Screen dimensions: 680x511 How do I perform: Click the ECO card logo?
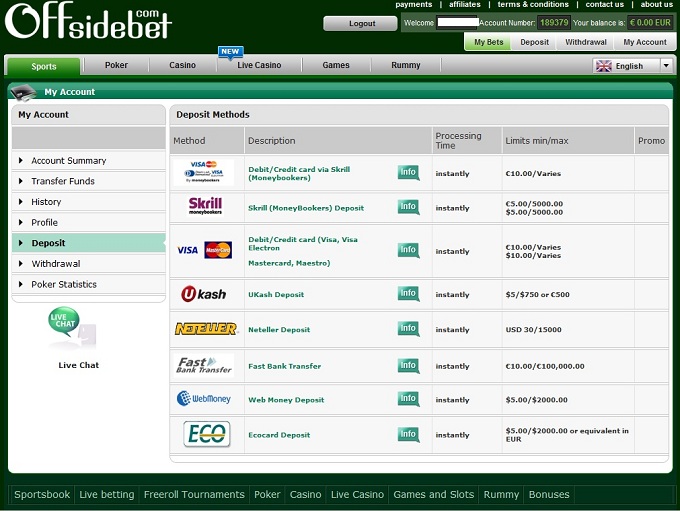(206, 434)
